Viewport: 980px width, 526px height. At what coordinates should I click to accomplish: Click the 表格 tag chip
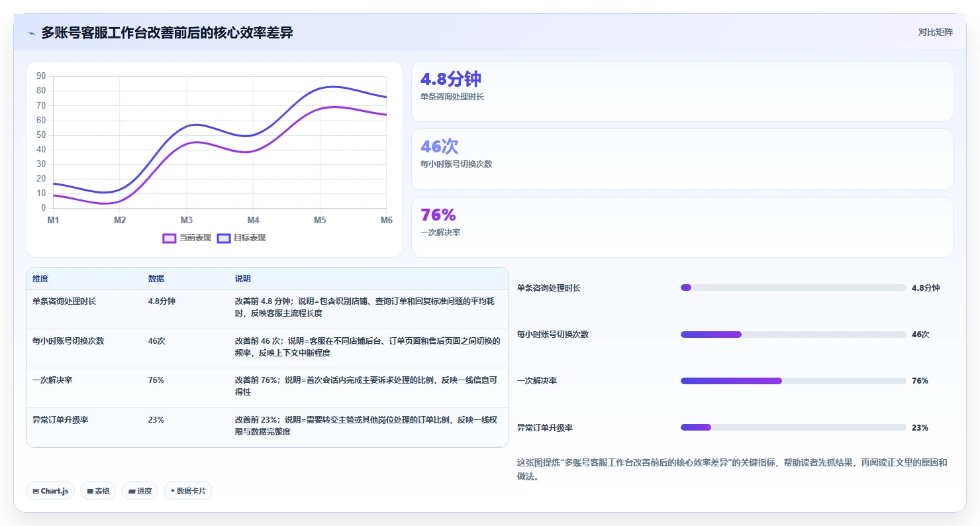98,491
